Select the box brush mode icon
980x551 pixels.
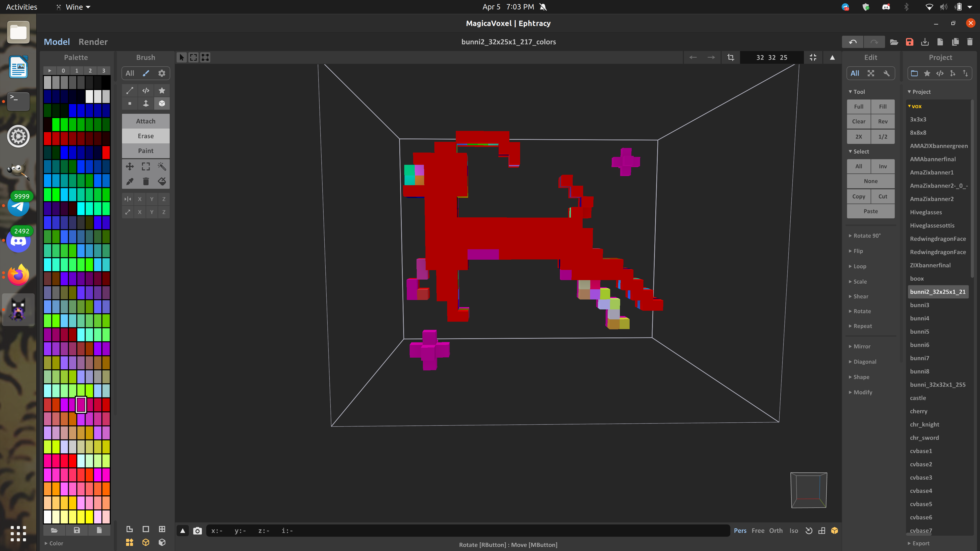[162, 103]
